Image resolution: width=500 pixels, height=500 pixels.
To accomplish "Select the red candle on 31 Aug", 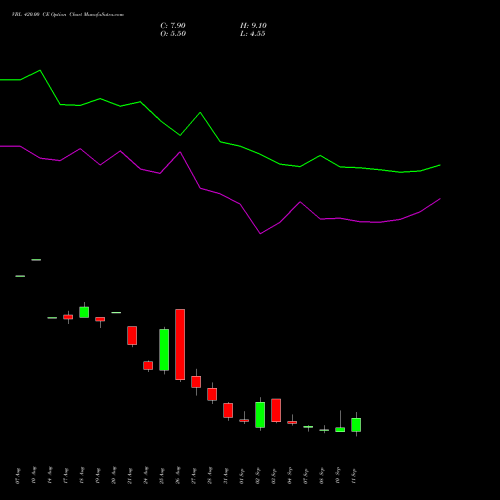I will [x=228, y=410].
